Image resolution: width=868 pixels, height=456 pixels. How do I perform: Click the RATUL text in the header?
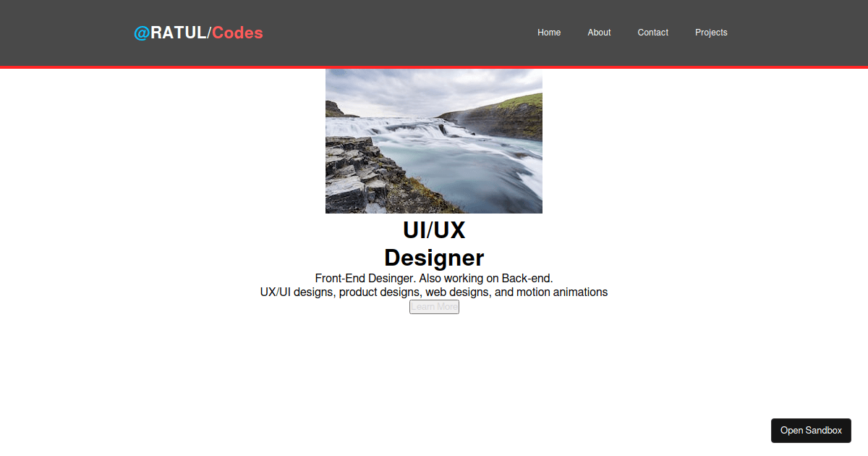tap(177, 33)
